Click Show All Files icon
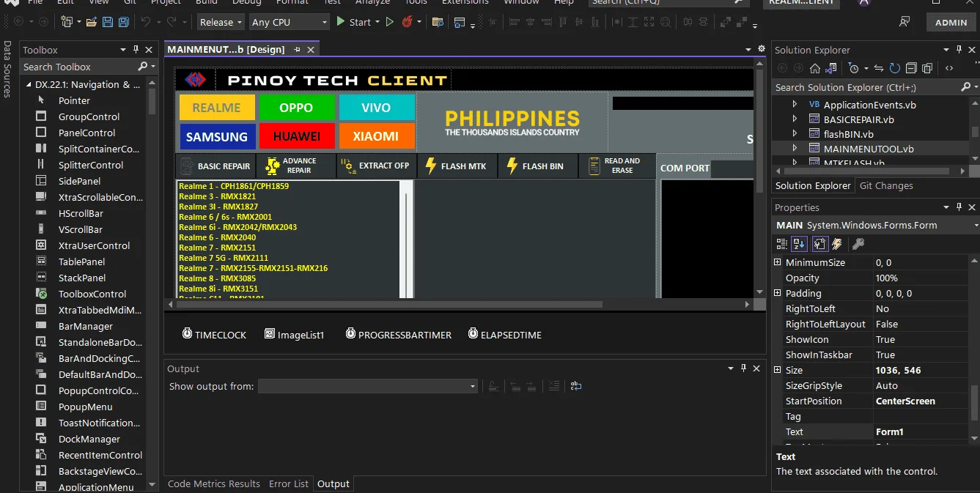Screen dimensions: 980x493 click(927, 68)
